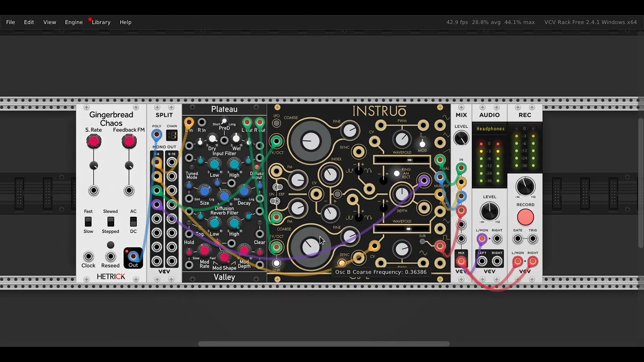Click the Plateau Dry knob
Viewport: 644px width, 362px height.
(213, 139)
